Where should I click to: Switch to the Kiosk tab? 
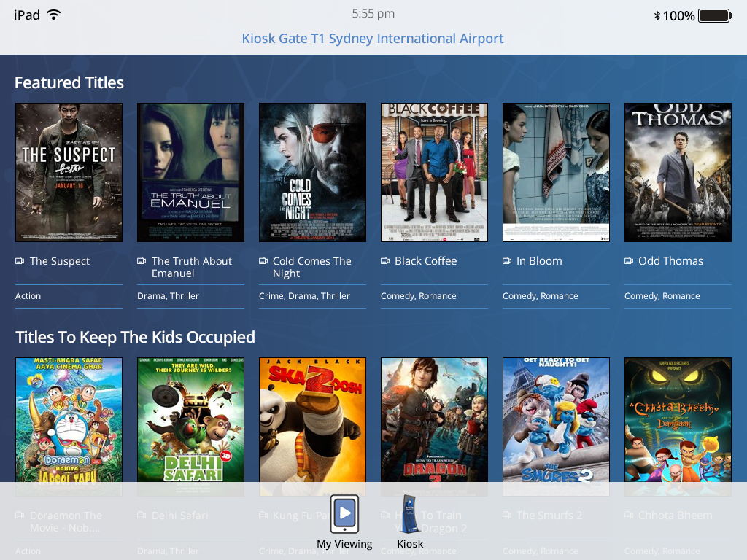click(410, 522)
